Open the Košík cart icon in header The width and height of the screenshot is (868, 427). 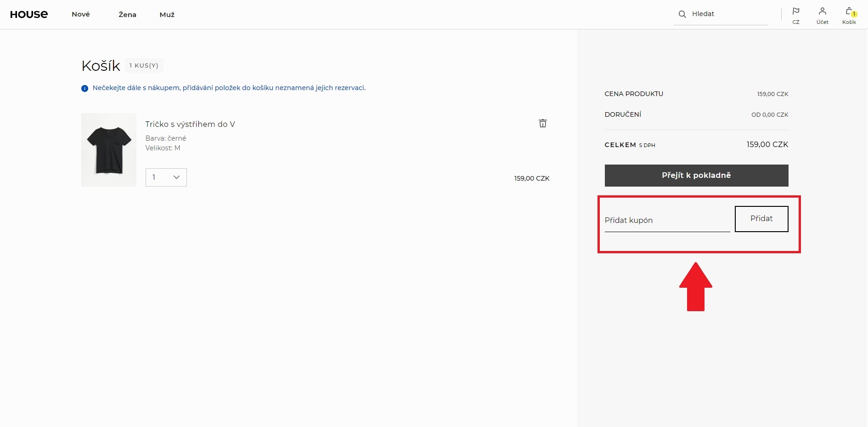849,15
